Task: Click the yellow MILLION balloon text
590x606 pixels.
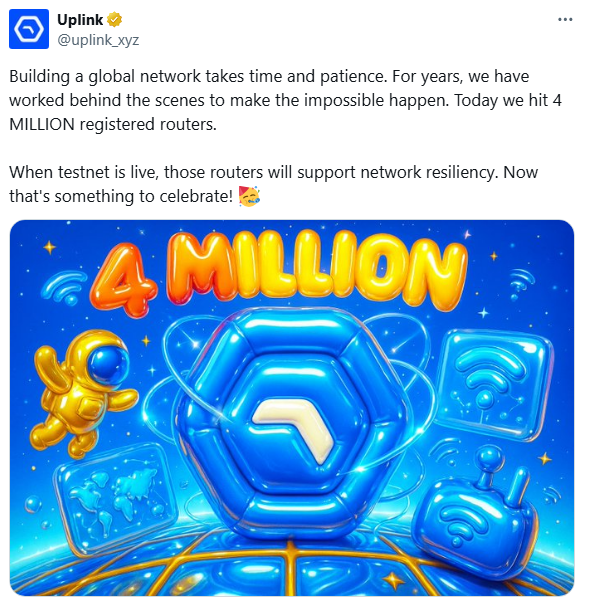Action: click(318, 269)
